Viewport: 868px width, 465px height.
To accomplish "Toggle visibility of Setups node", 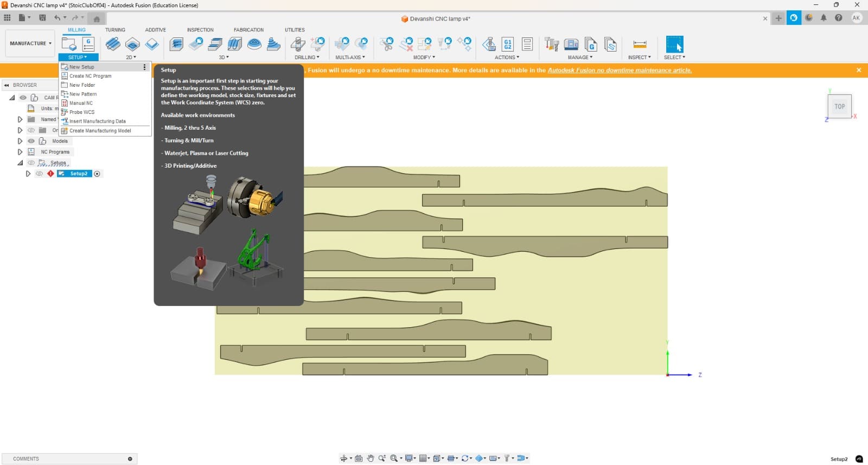I will pos(31,163).
